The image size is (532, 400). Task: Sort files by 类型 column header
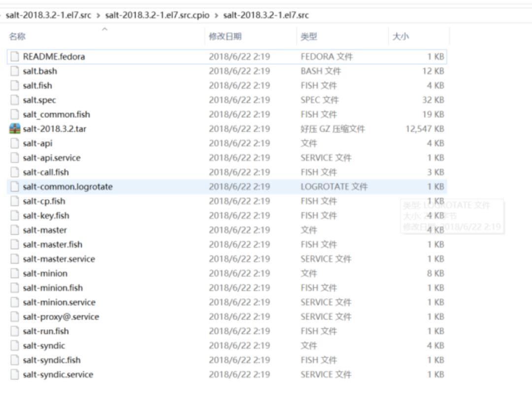309,36
